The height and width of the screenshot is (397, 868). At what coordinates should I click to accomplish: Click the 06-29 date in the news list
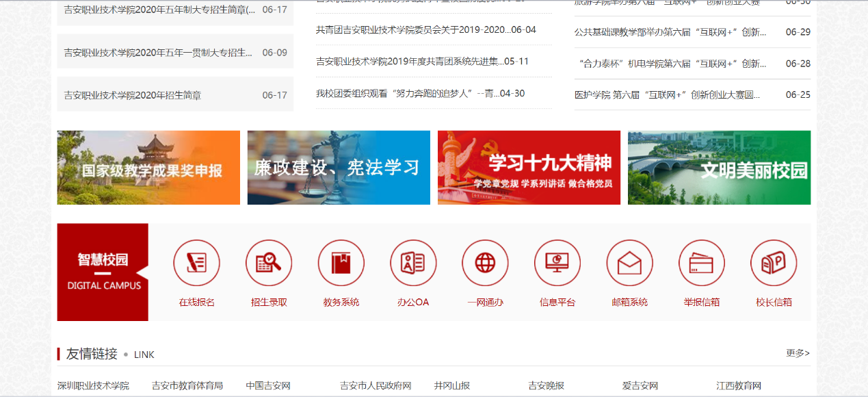(798, 32)
